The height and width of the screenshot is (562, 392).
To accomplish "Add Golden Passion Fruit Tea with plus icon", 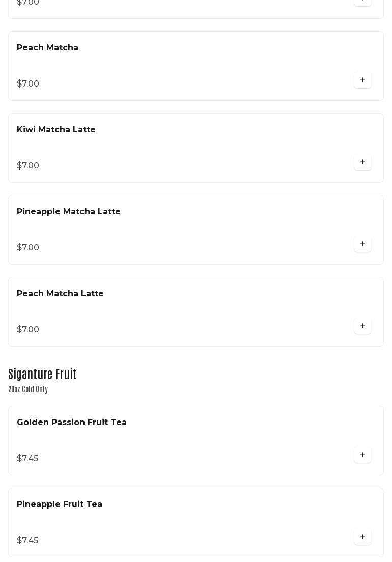I will click(362, 455).
